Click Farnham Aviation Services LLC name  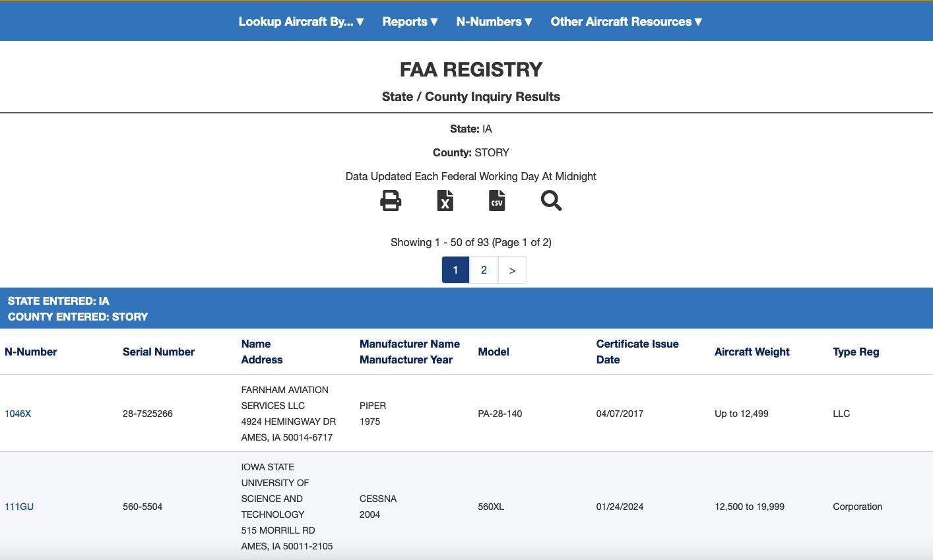285,398
